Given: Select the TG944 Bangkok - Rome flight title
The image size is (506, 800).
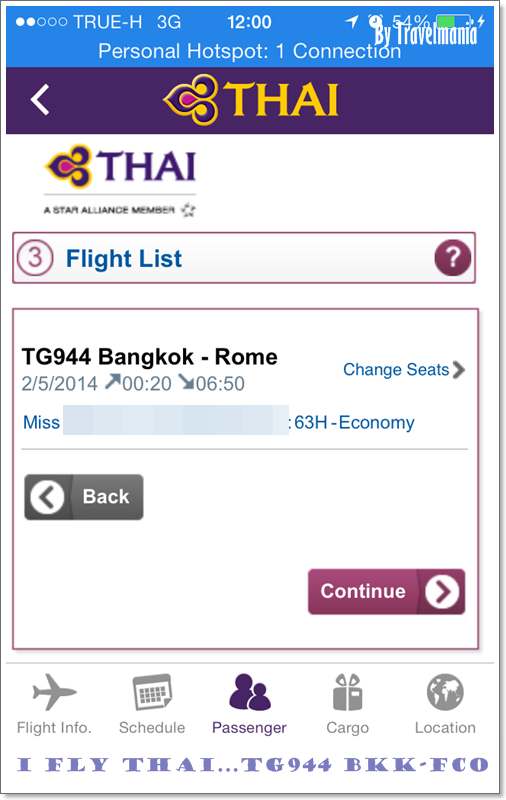Looking at the screenshot, I should point(149,357).
